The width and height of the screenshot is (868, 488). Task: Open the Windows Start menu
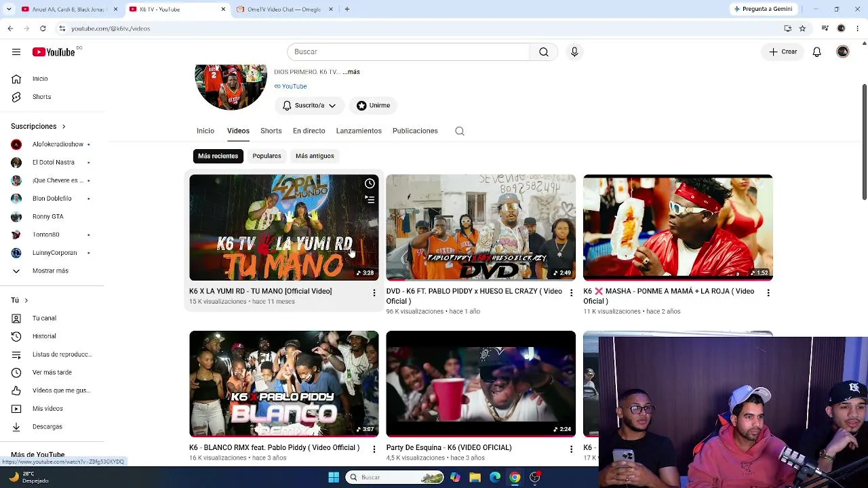coord(334,477)
